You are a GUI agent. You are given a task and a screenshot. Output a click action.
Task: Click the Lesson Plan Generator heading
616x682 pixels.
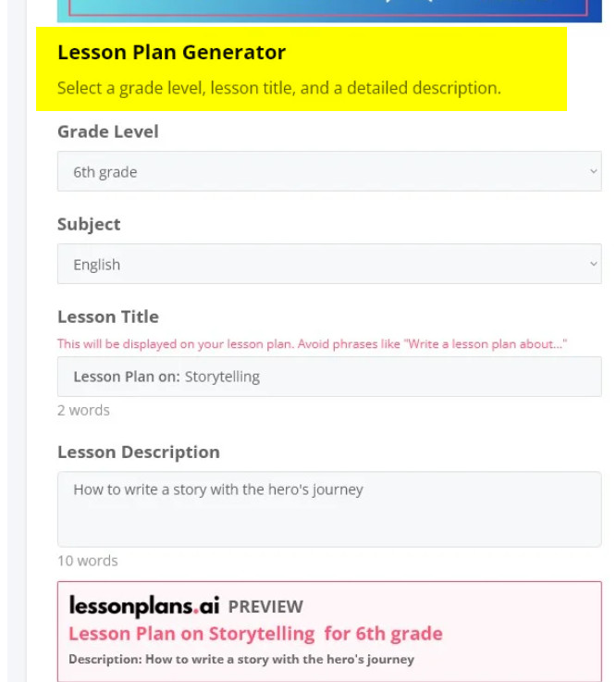[172, 52]
